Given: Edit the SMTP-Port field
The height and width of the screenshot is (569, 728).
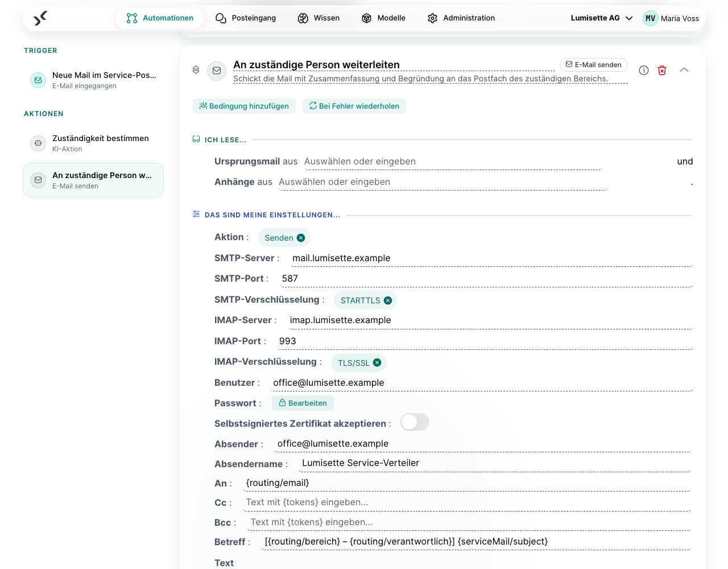Looking at the screenshot, I should tap(486, 279).
